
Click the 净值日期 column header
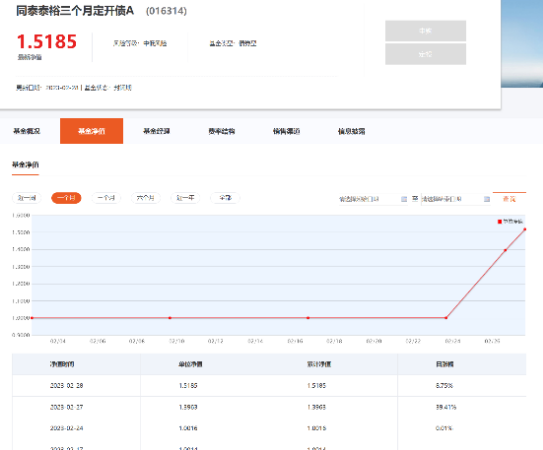(62, 364)
